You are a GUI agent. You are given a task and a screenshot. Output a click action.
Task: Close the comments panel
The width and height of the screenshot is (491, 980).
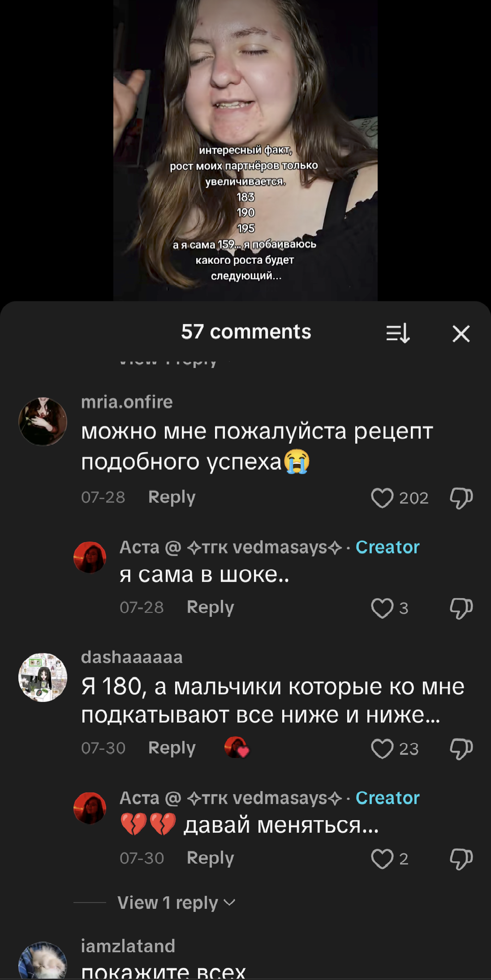point(461,334)
